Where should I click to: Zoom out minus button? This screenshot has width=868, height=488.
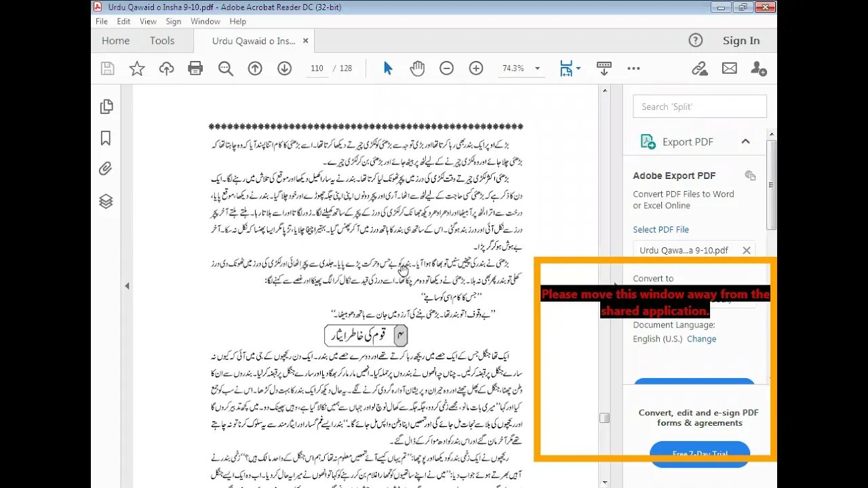pyautogui.click(x=446, y=68)
